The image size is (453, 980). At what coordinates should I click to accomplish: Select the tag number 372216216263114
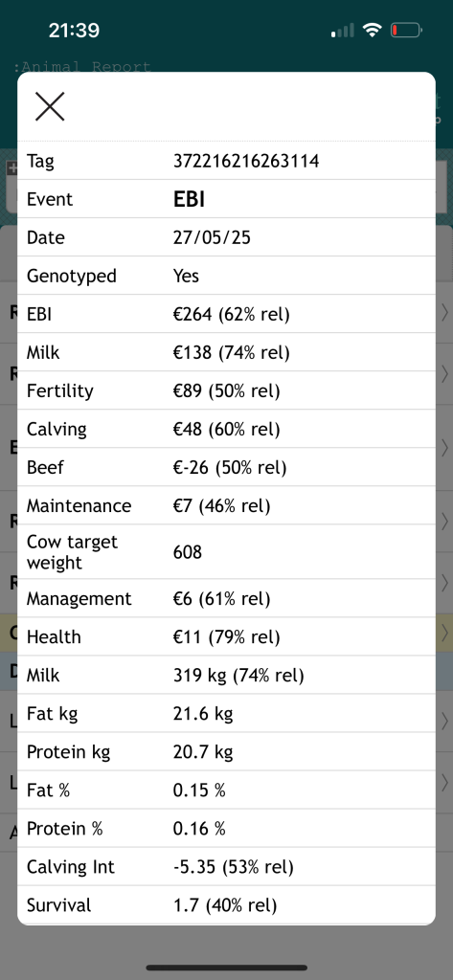click(246, 161)
